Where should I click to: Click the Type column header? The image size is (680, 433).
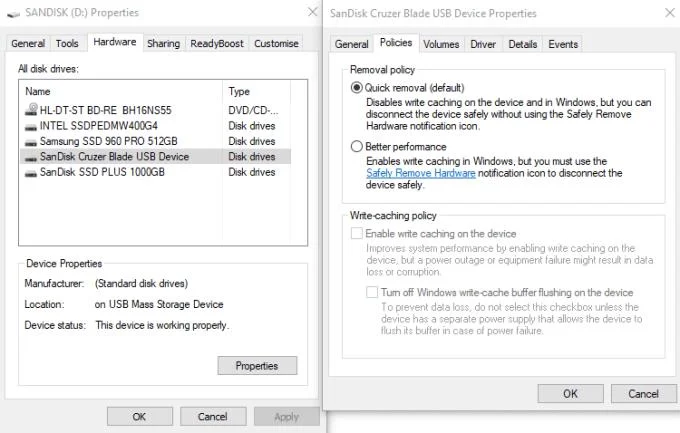(x=257, y=92)
